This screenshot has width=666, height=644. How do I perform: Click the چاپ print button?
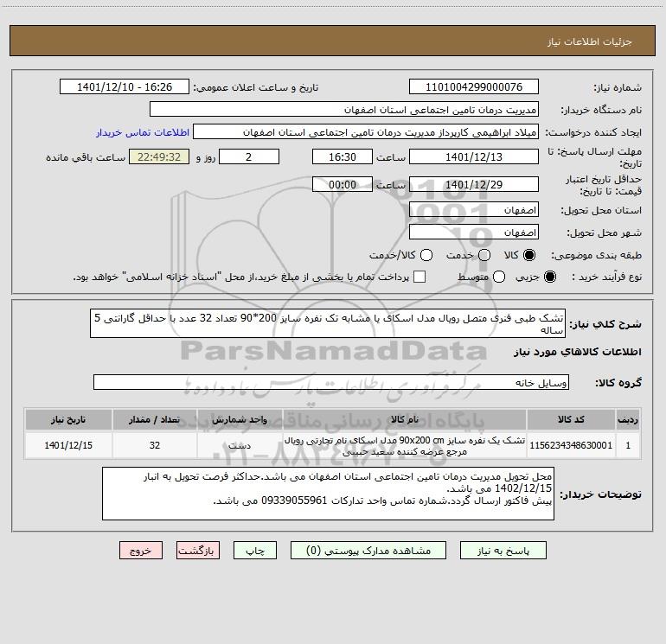coord(255,550)
